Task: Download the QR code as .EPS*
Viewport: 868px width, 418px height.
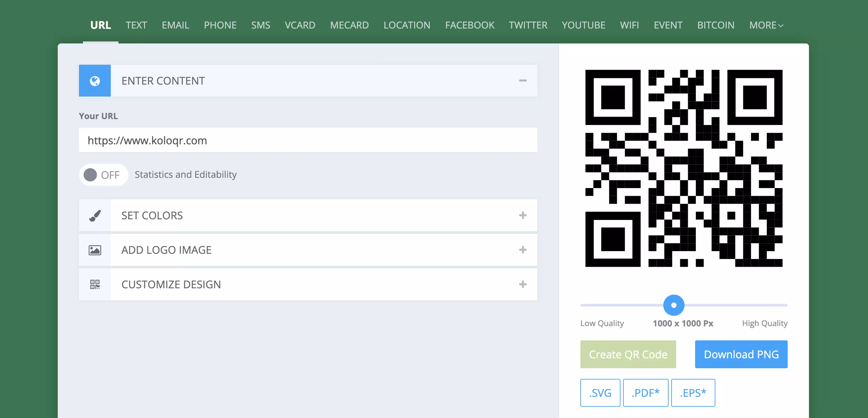Action: point(693,393)
